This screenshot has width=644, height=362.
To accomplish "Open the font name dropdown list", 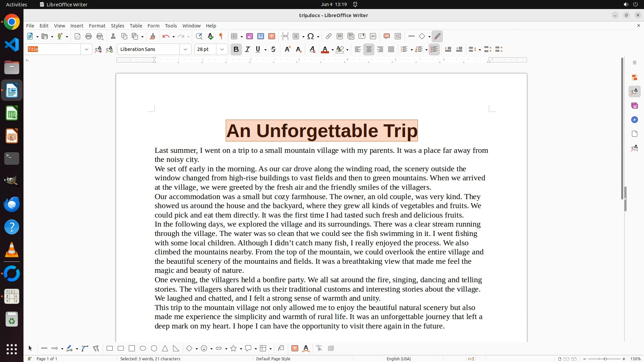I will pyautogui.click(x=185, y=50).
